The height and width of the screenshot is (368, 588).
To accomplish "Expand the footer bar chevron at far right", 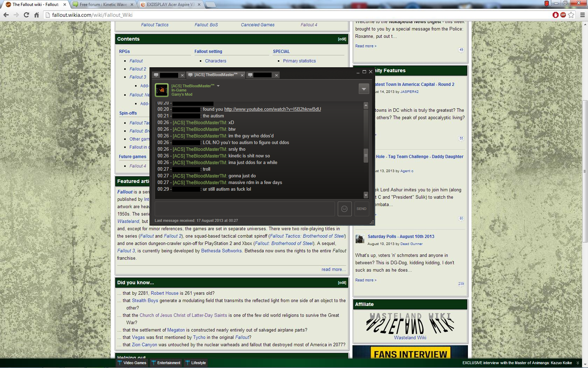I will point(578,363).
